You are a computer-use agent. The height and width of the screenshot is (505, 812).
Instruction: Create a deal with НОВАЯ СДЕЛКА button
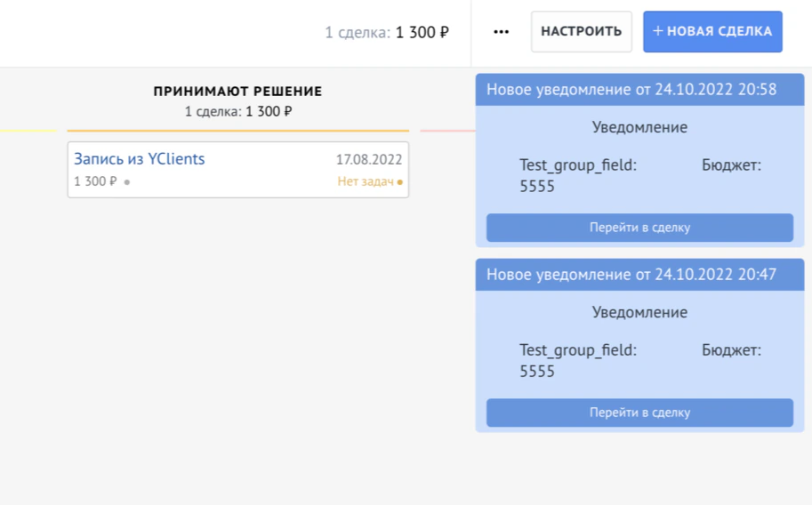pyautogui.click(x=712, y=32)
